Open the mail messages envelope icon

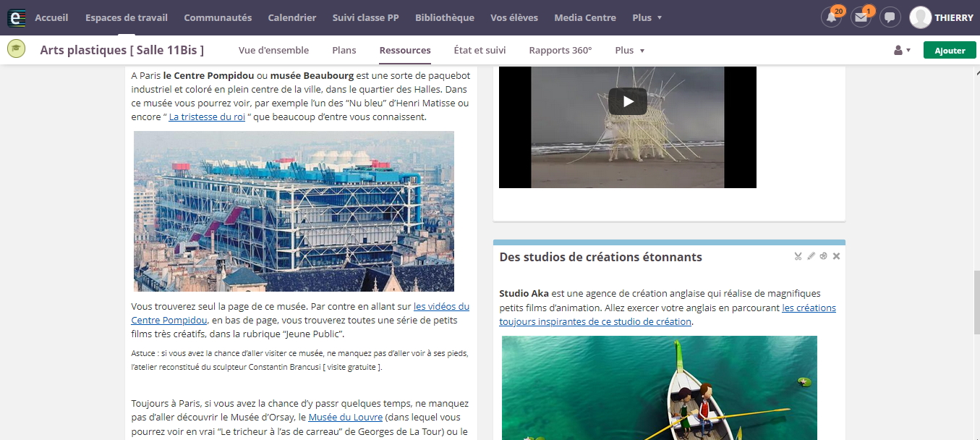860,17
